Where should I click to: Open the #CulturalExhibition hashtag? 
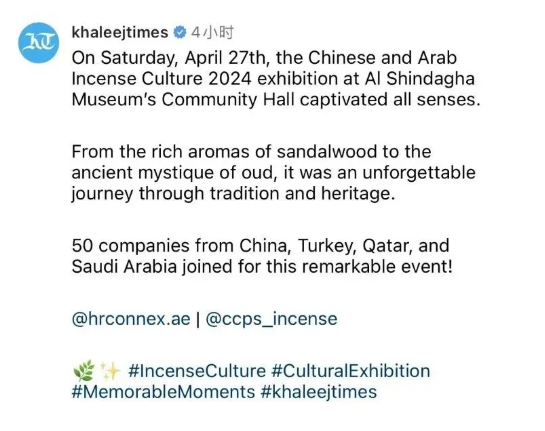click(350, 371)
